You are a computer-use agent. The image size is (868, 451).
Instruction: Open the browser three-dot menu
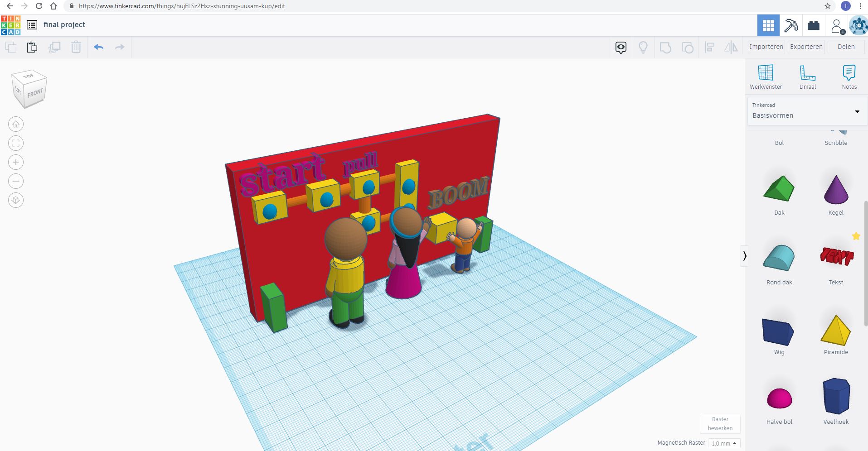(860, 6)
